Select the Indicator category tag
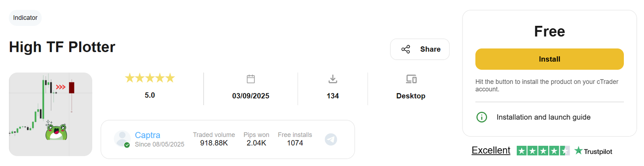The image size is (644, 166). coord(25,18)
